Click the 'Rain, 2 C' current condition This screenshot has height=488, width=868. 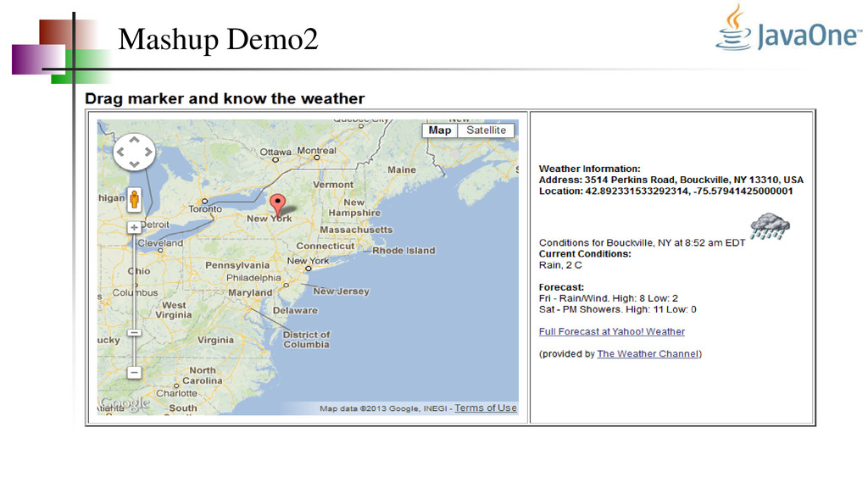click(x=560, y=265)
